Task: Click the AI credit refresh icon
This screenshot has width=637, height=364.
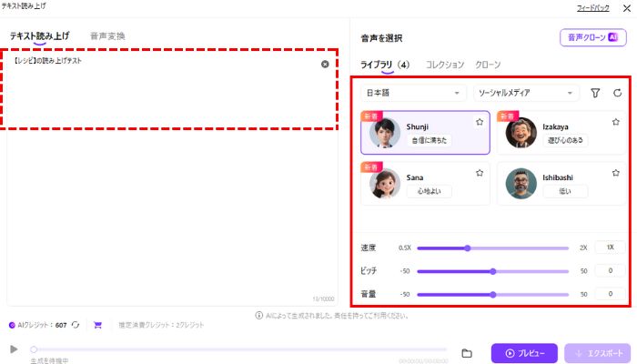Action: (x=76, y=325)
